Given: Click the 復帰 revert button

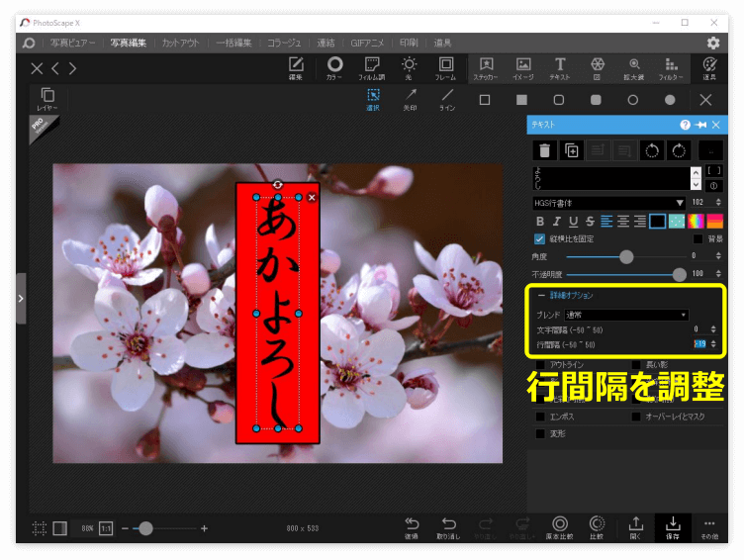Looking at the screenshot, I should [412, 527].
